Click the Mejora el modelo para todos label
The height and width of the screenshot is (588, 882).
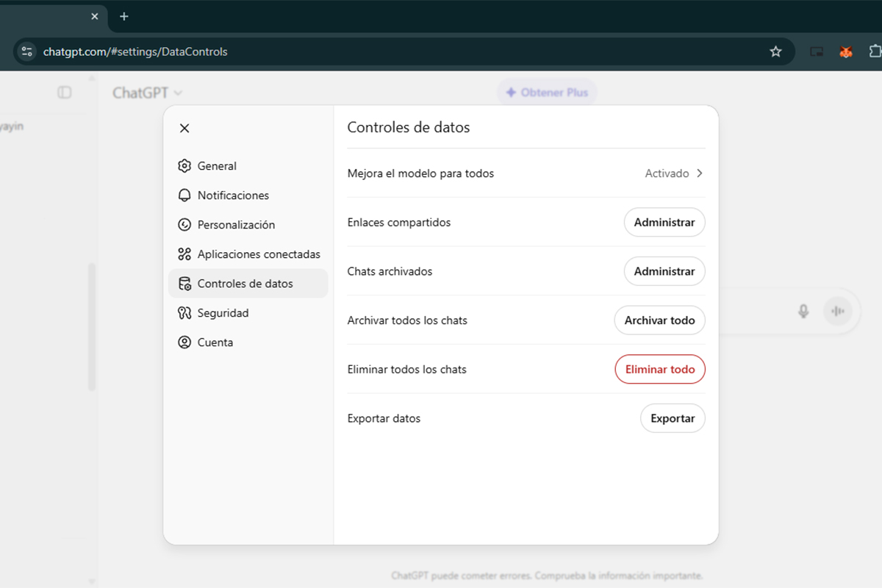[420, 173]
